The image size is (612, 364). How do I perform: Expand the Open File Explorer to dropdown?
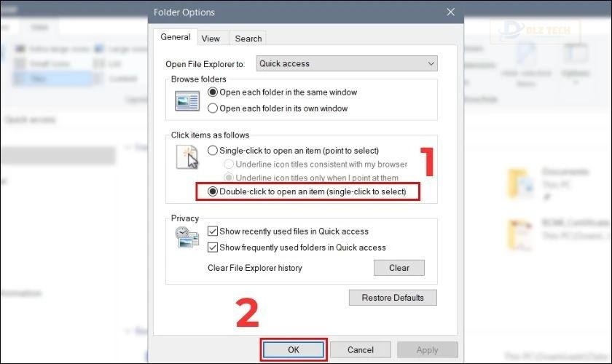347,63
